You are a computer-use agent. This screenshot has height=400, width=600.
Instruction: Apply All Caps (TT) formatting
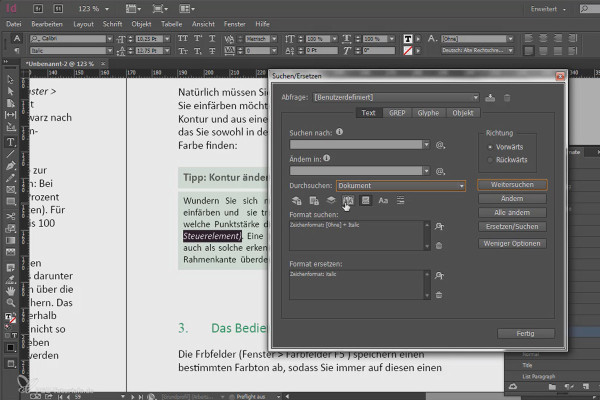183,39
